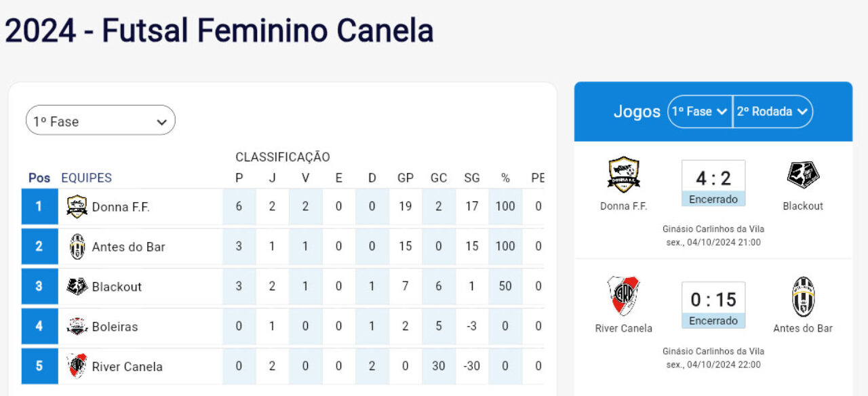This screenshot has width=868, height=396.
Task: Open the 1º Fase standings dropdown
Action: click(100, 121)
